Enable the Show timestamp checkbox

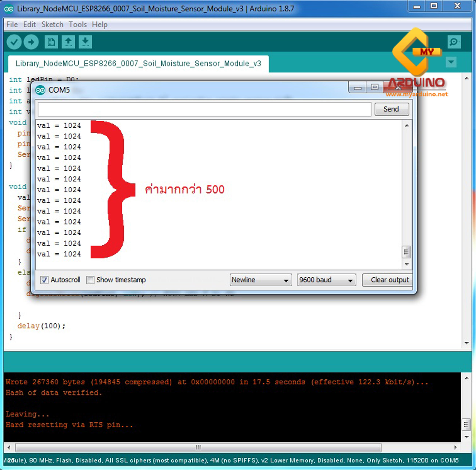point(90,280)
